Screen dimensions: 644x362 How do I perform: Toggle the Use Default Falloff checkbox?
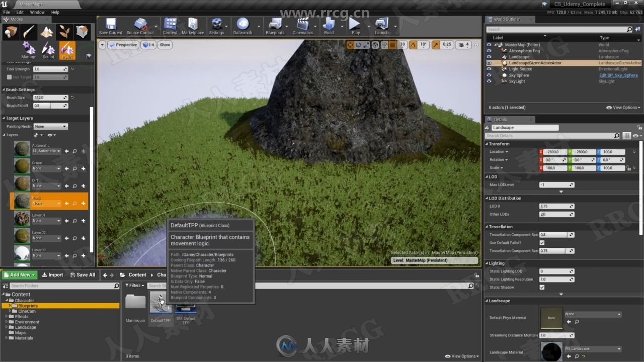click(x=542, y=243)
